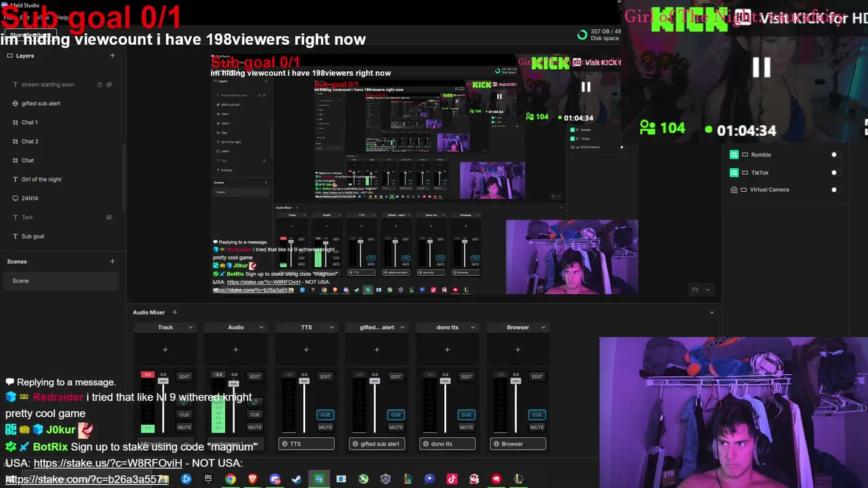Image resolution: width=868 pixels, height=488 pixels.
Task: Add a new scene with the Scenes plus icon
Action: pos(113,262)
